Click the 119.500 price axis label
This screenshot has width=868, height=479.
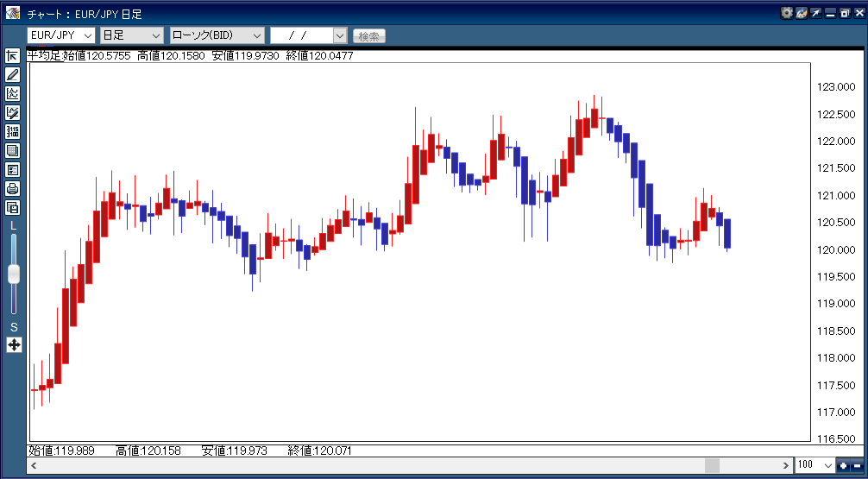(836, 277)
